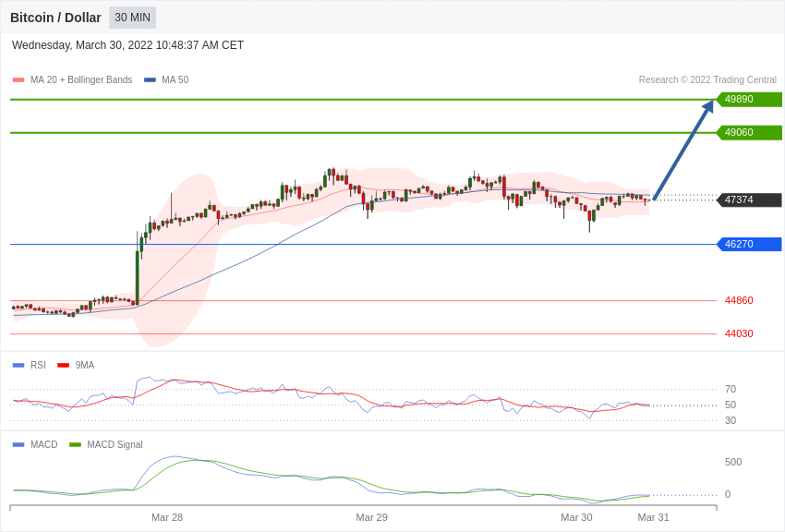
Task: Click the 44860 support level label
Action: click(739, 300)
